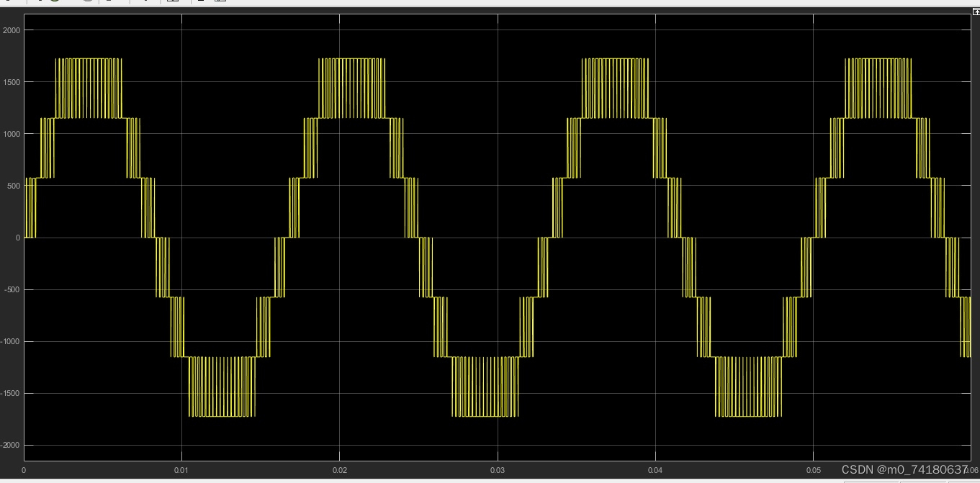980x483 pixels.
Task: Click the 0.02 time-axis tick label
Action: [x=340, y=470]
